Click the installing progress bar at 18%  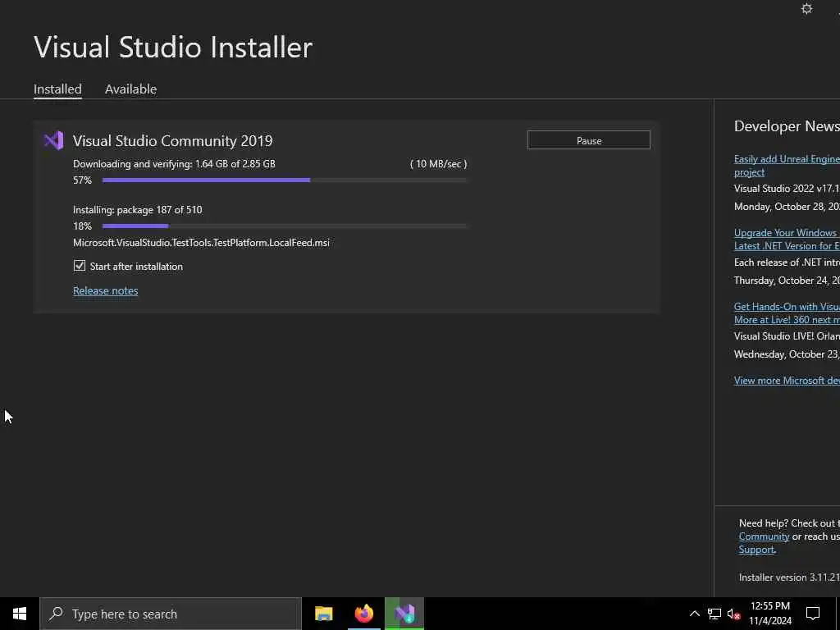pos(285,226)
